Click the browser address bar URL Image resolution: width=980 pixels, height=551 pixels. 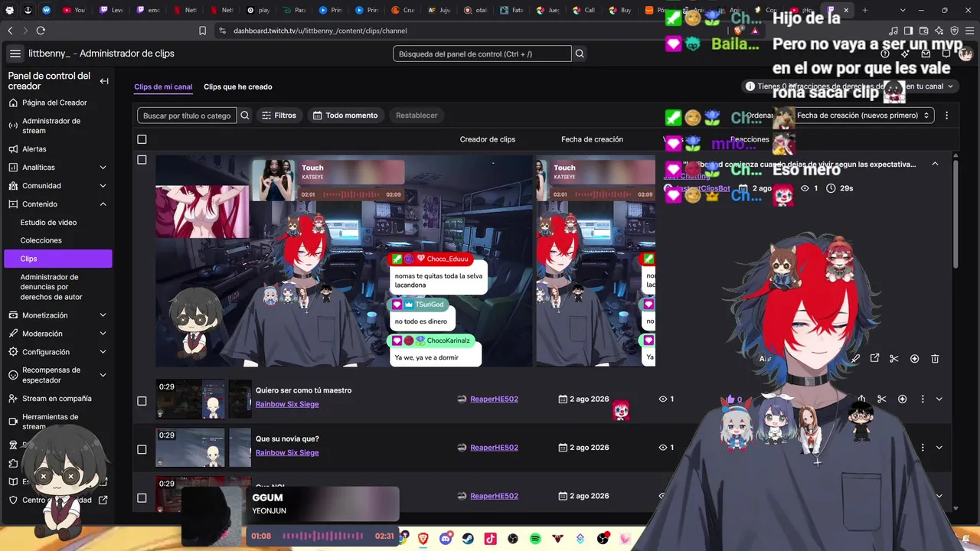pyautogui.click(x=320, y=31)
